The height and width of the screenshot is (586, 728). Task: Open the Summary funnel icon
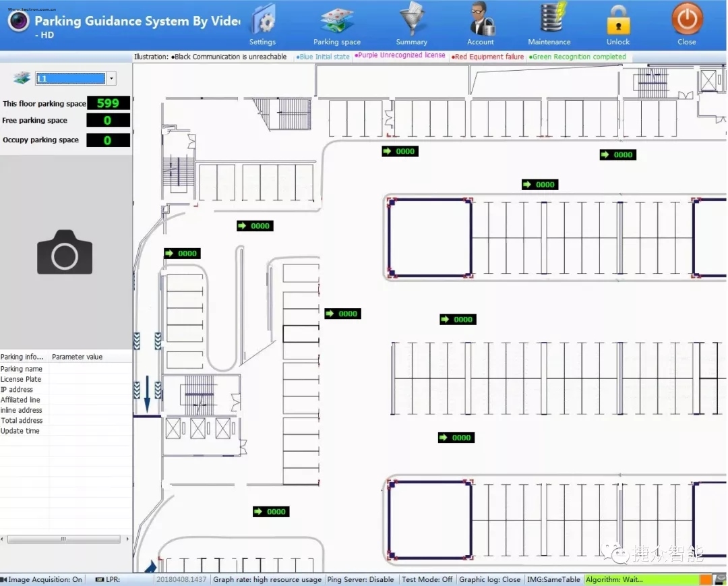pyautogui.click(x=411, y=19)
